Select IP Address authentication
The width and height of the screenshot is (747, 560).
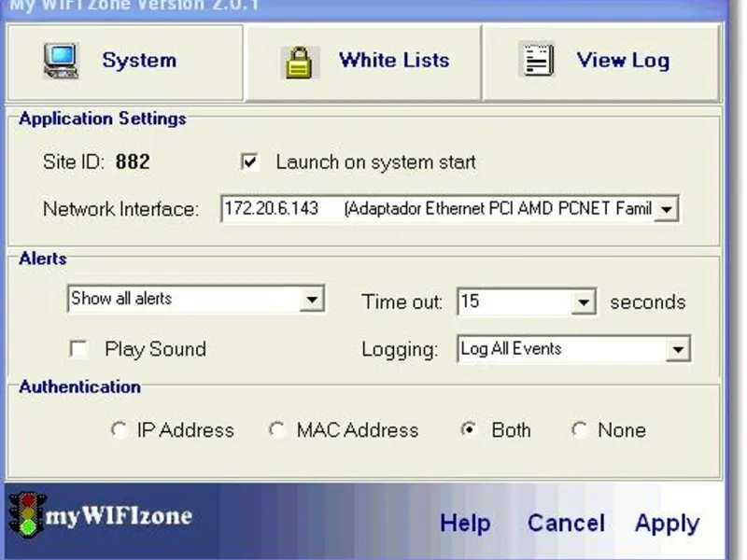119,429
